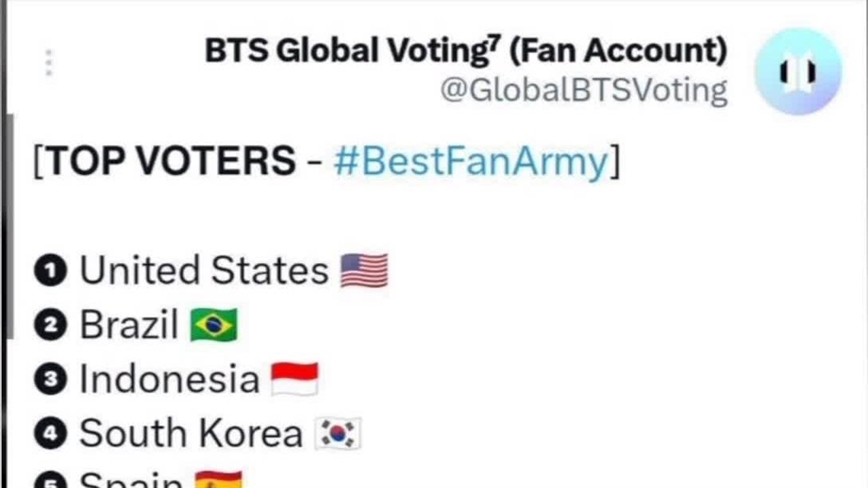Click the Brazil list entry text

click(129, 325)
